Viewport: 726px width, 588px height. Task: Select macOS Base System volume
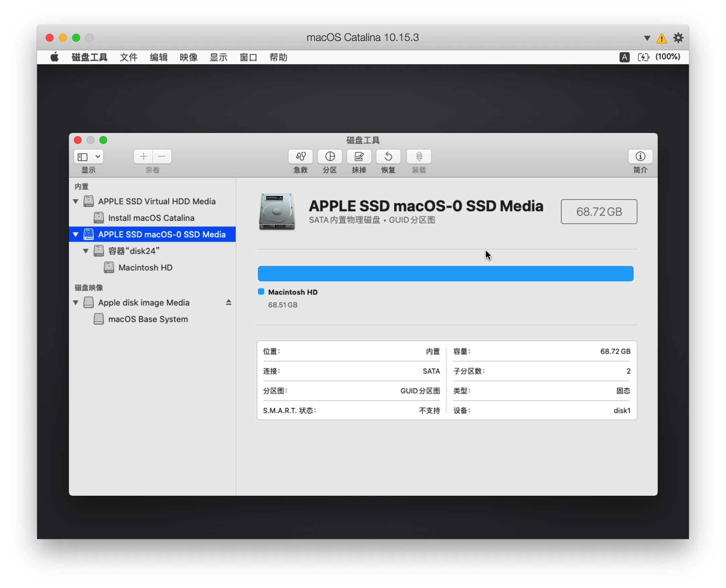pos(148,319)
